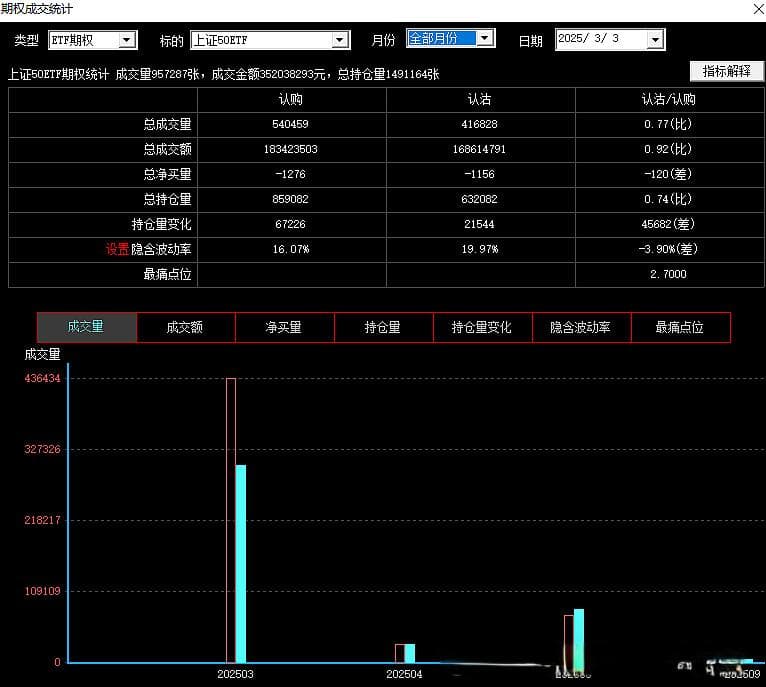766x687 pixels.
Task: Click ratio value 0.92(比)
Action: coord(668,149)
